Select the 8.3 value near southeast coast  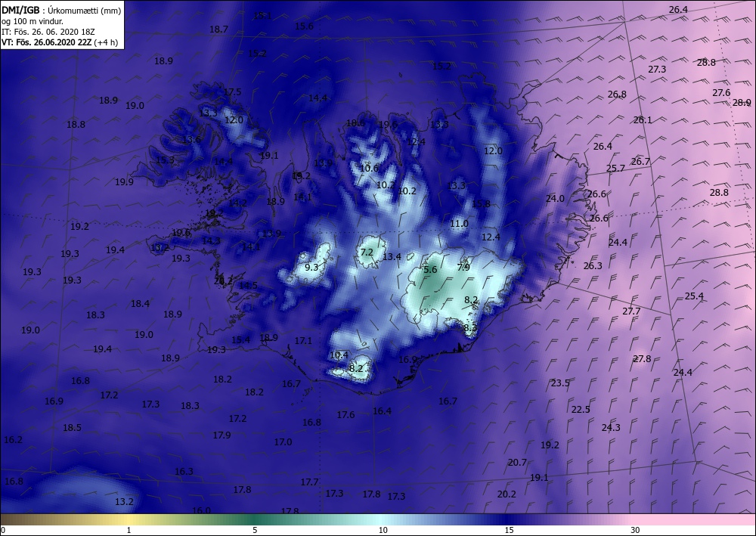pos(470,328)
